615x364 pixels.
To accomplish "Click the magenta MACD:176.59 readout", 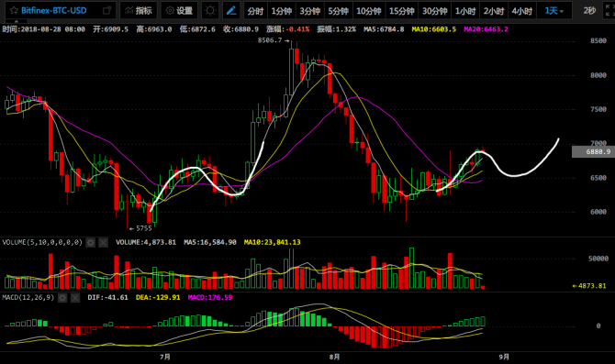I will 210,298.
